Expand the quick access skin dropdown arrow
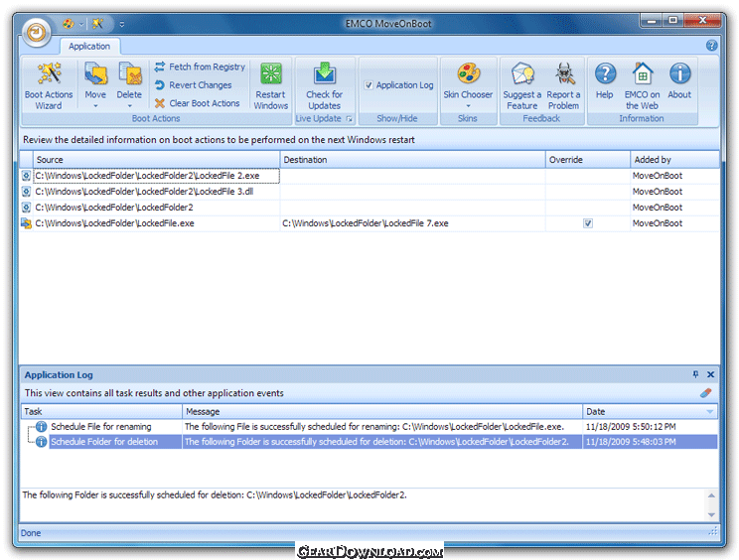Viewport: 739px width, 560px height. pyautogui.click(x=81, y=24)
